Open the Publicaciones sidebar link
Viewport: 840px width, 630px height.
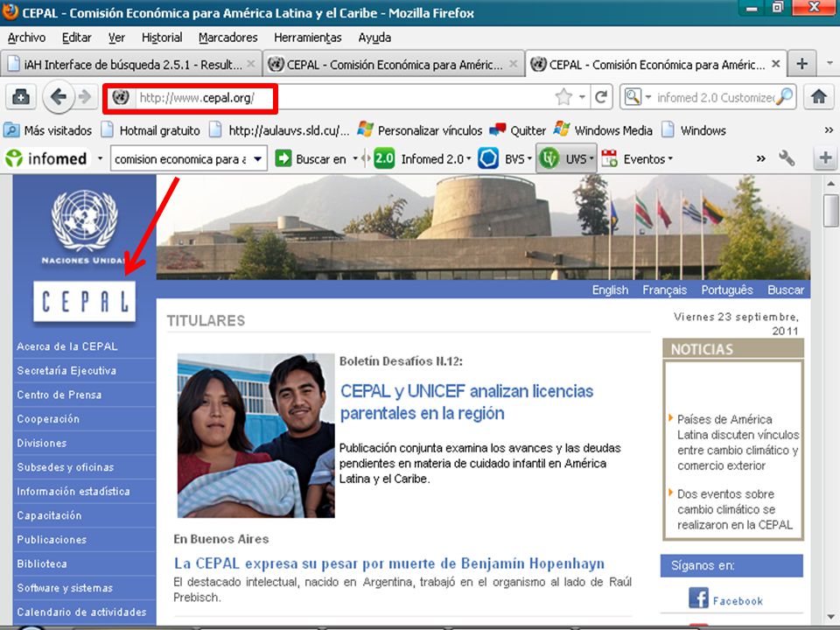52,540
